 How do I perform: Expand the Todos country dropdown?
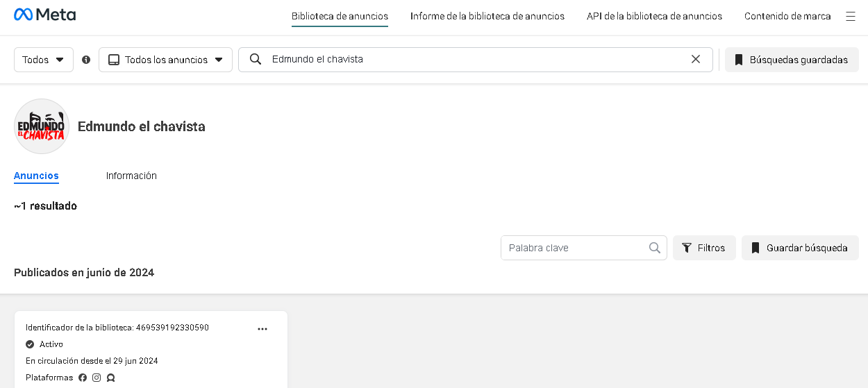(x=44, y=60)
